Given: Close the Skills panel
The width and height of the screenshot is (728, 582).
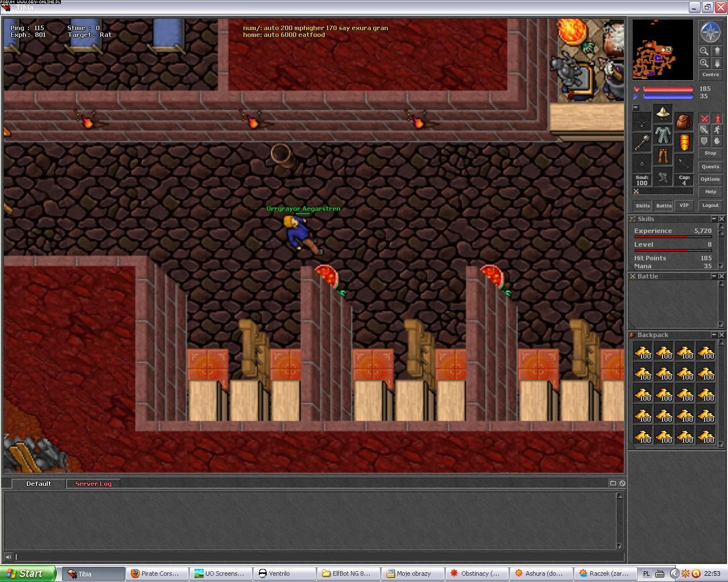Looking at the screenshot, I should point(721,219).
